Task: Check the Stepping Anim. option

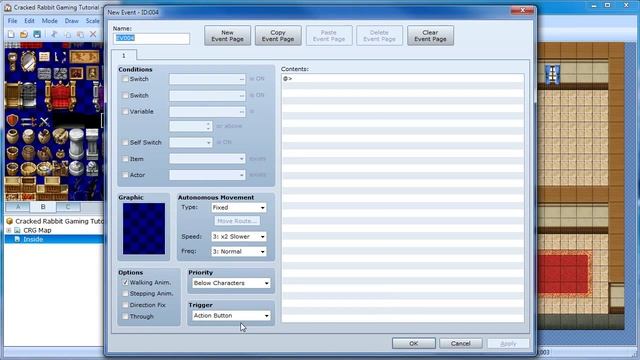Action: pos(125,293)
